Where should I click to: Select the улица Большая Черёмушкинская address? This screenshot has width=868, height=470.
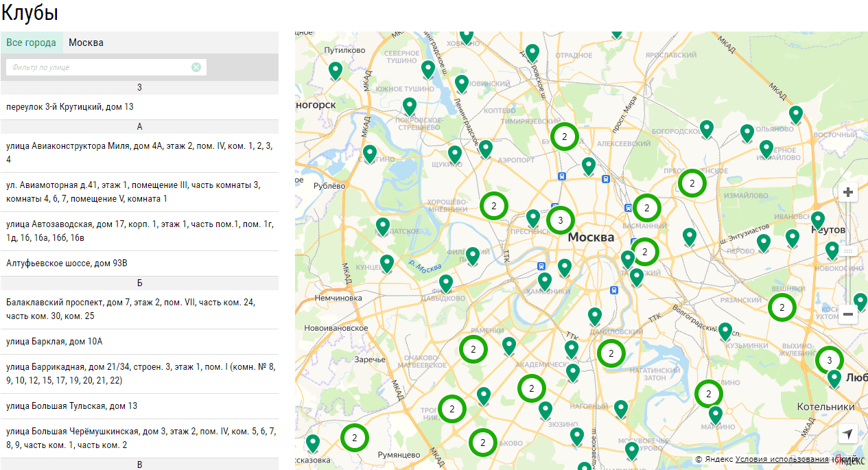tap(139, 438)
